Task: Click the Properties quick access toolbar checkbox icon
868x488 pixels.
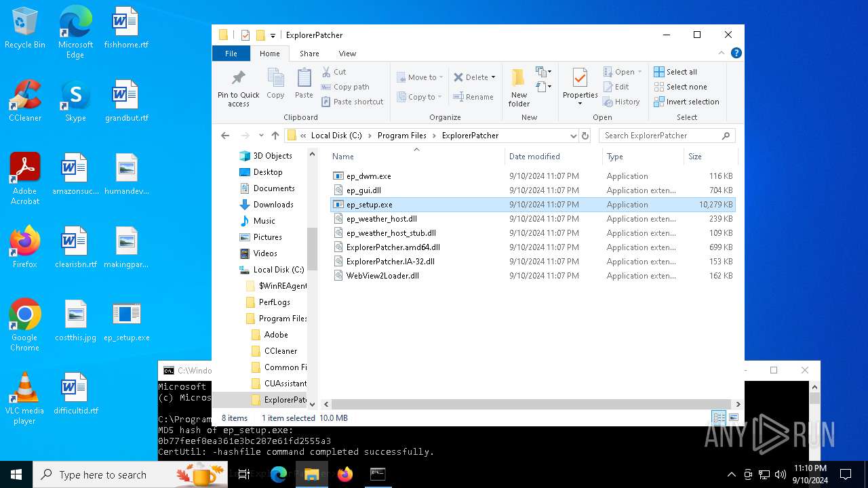Action: tap(245, 35)
